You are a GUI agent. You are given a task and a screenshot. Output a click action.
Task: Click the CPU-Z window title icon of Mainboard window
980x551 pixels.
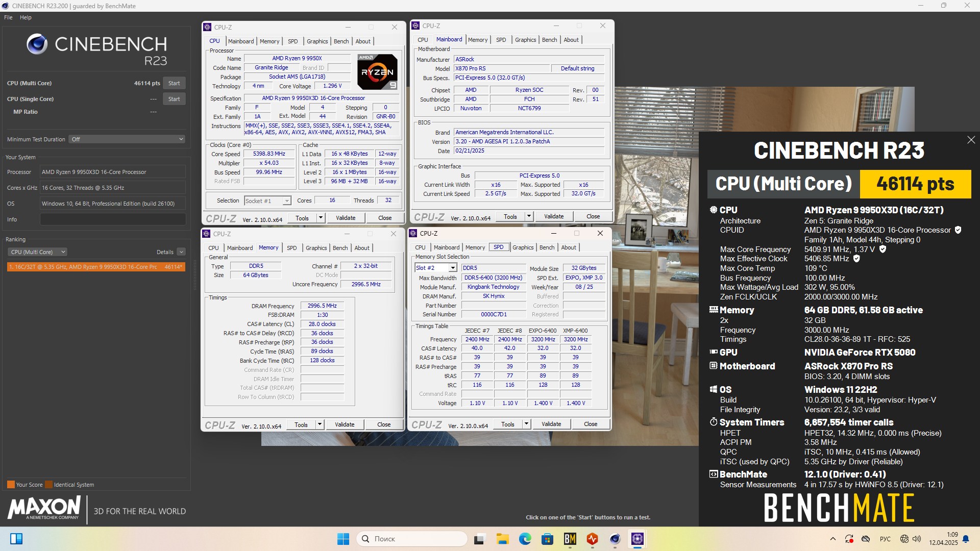415,26
